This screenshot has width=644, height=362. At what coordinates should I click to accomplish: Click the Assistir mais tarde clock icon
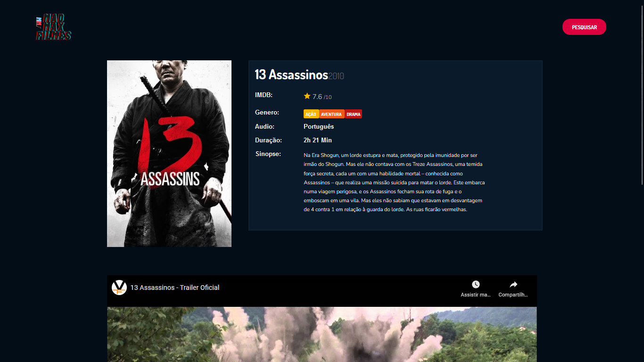(x=476, y=284)
